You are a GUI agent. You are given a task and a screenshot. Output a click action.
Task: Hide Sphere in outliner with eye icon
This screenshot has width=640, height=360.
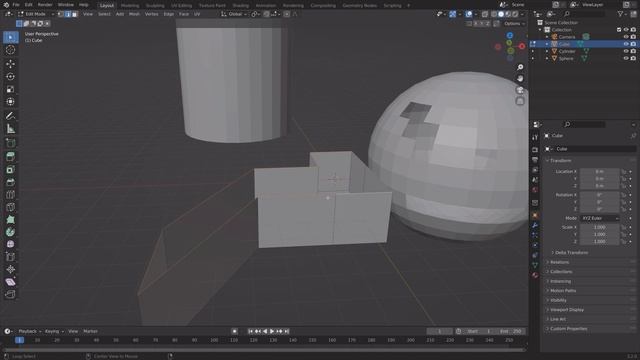point(626,59)
